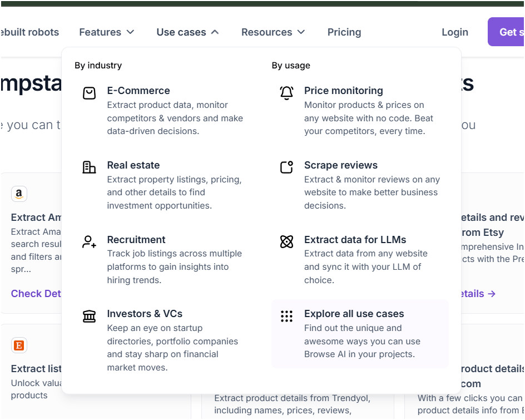
Task: Collapse the Use cases dropdown
Action: 187,32
